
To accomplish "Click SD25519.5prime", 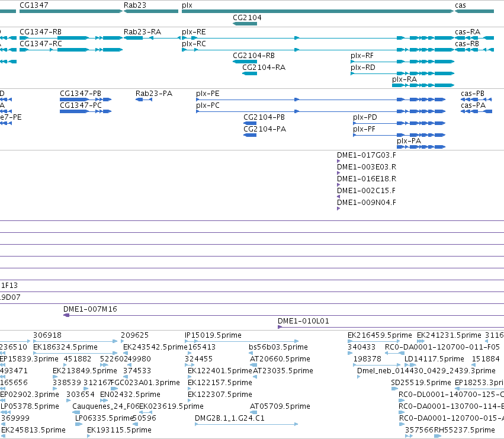I will (x=394, y=389).
